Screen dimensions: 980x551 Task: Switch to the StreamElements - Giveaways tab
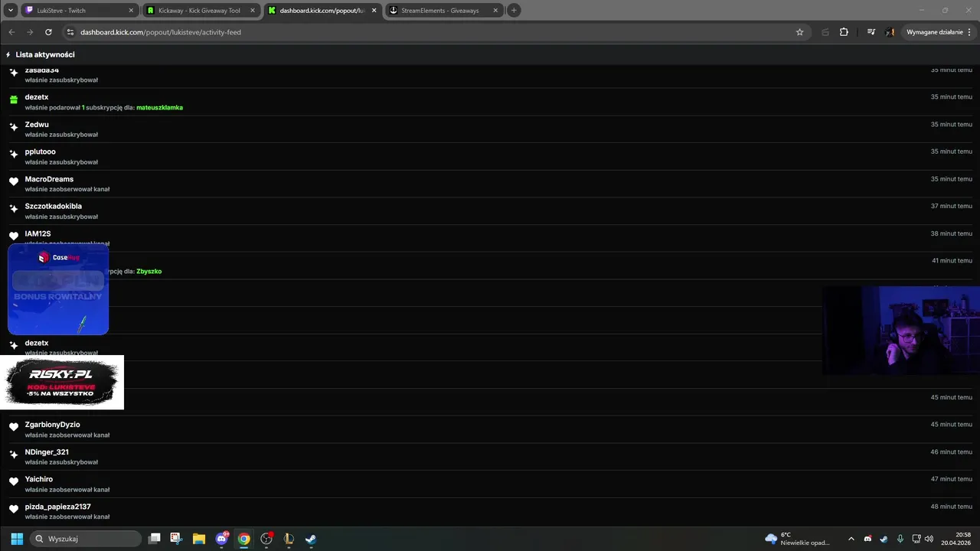[443, 10]
